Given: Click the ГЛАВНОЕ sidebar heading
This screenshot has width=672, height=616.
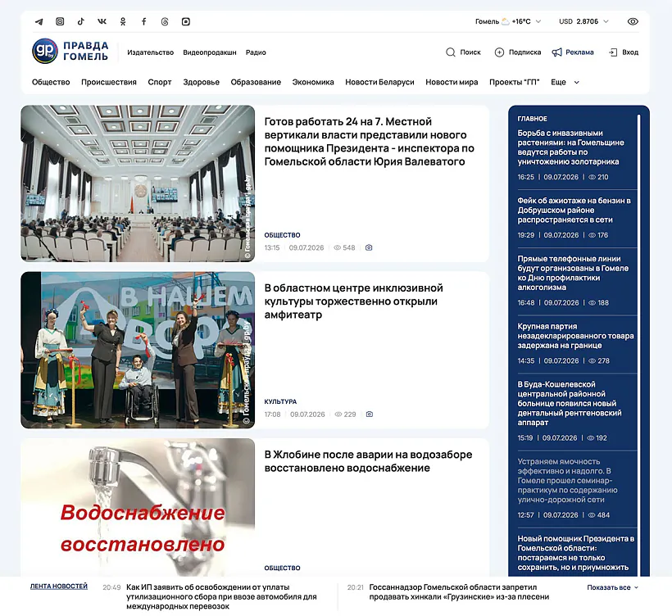Looking at the screenshot, I should click(x=533, y=119).
